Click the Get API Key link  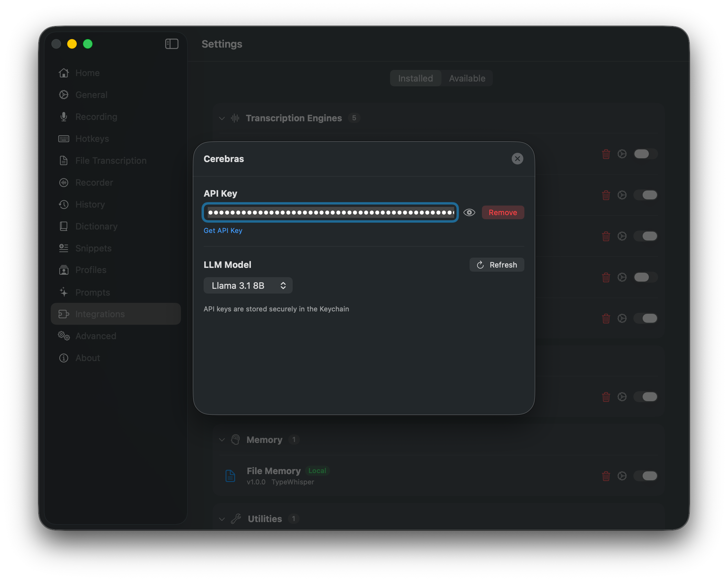[x=223, y=230]
